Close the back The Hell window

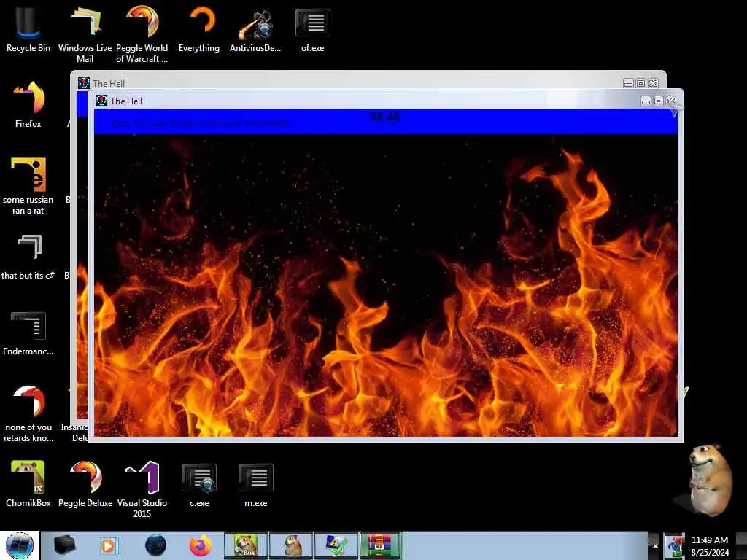[x=654, y=83]
